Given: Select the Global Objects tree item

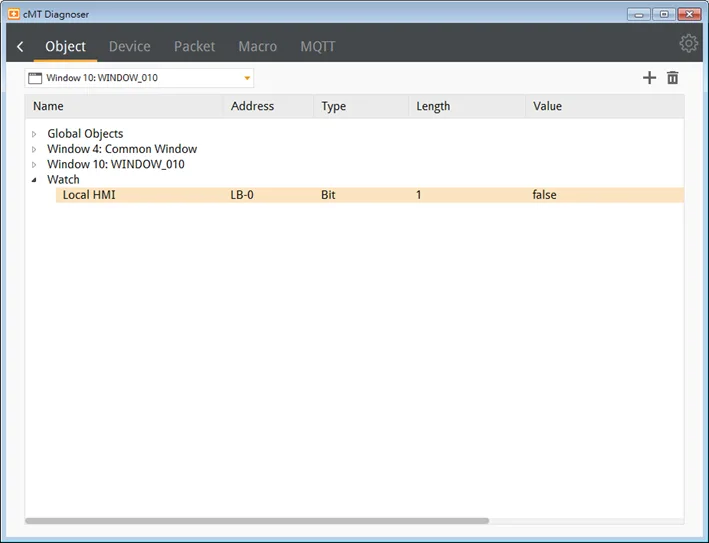Looking at the screenshot, I should click(85, 134).
